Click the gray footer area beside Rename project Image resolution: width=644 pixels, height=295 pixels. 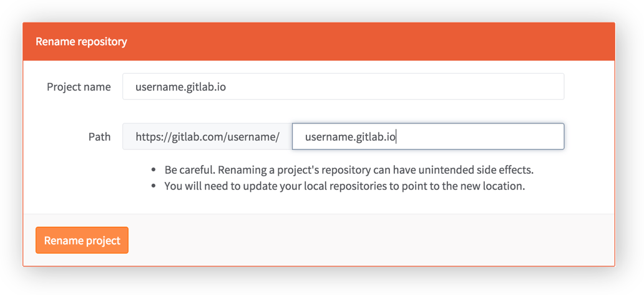(x=369, y=240)
